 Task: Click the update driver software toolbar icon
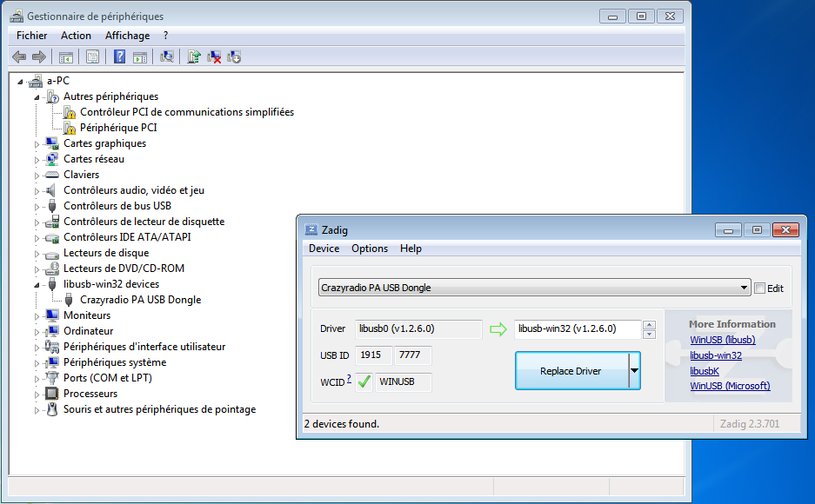(x=194, y=56)
